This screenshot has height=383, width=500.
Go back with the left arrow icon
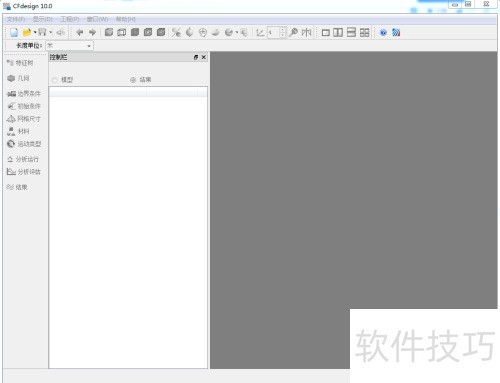(80, 32)
